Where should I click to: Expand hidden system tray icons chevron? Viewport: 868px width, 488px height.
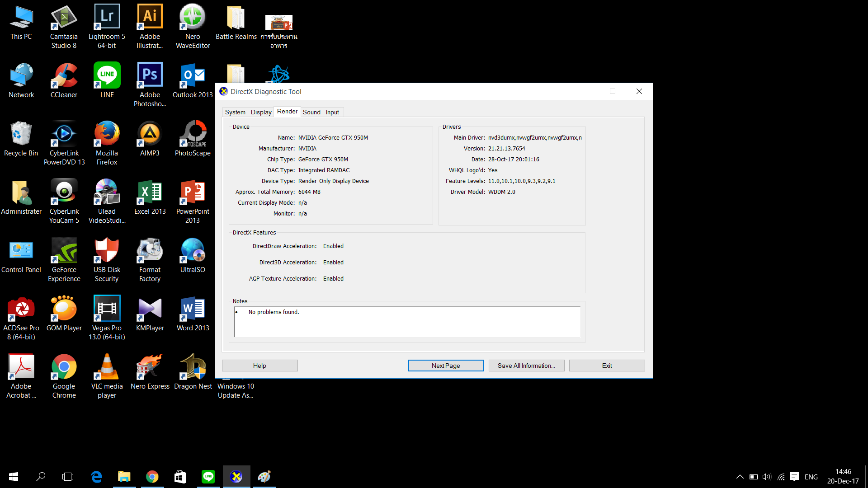pyautogui.click(x=740, y=477)
